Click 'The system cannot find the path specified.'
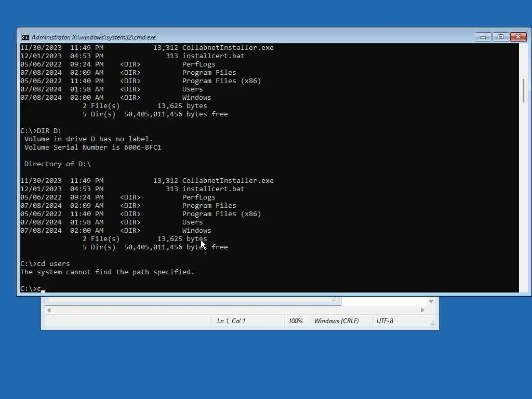Screen dimensions: 532x399 click(107, 272)
